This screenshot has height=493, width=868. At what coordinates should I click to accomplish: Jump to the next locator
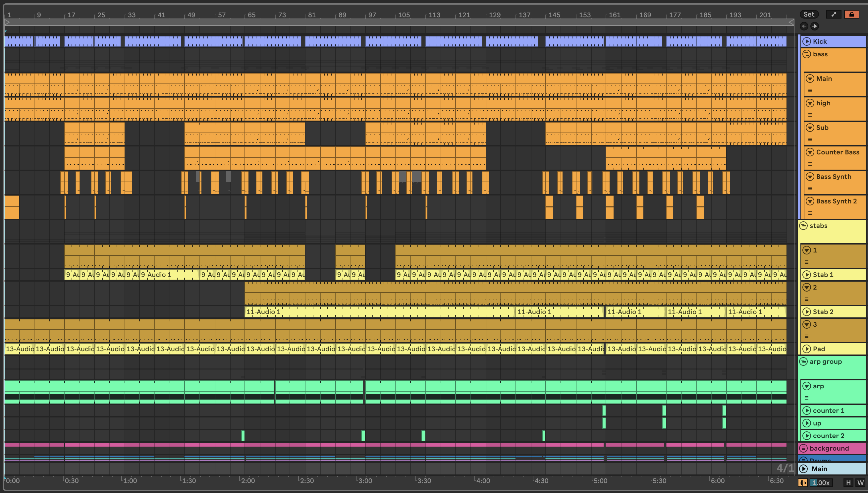[815, 26]
